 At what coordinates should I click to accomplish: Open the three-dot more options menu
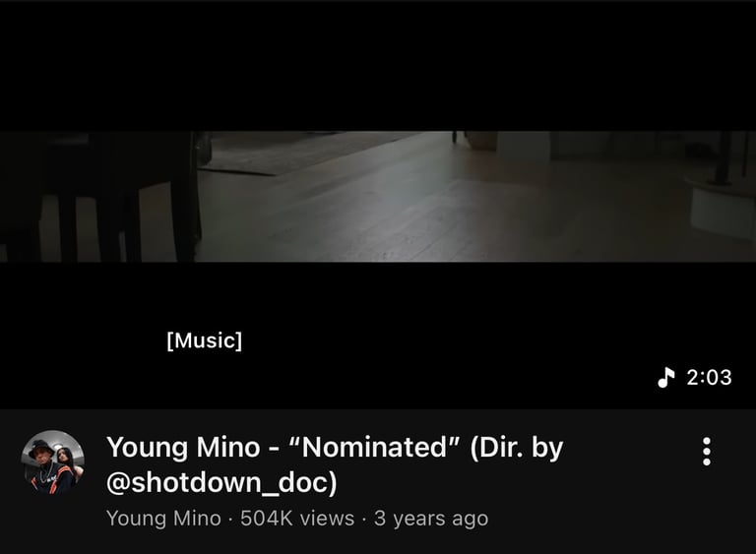pos(707,452)
